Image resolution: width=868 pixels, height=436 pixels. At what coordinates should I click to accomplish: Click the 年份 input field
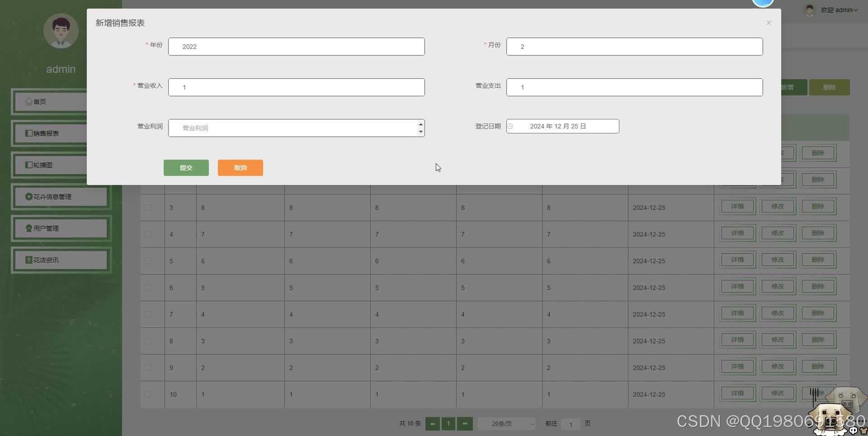click(x=297, y=47)
